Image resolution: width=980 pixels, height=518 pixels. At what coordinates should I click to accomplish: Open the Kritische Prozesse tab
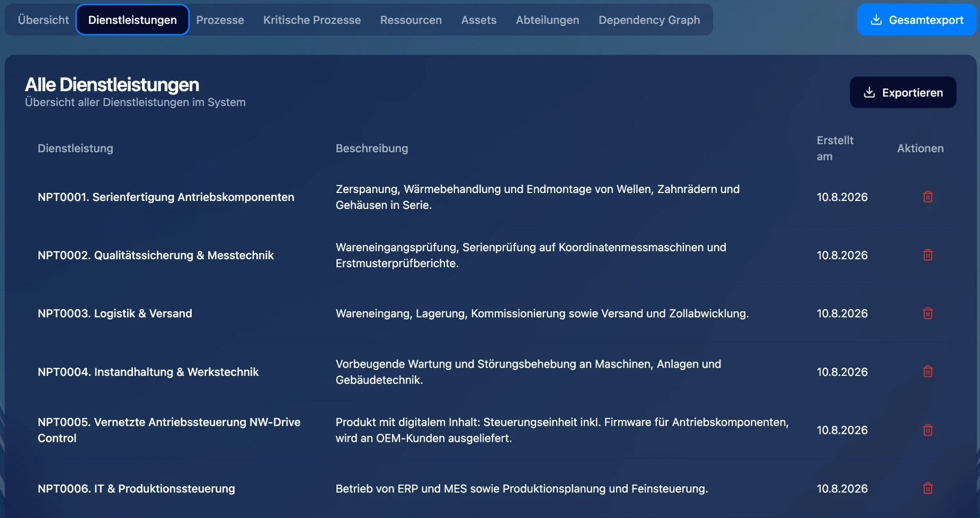click(x=312, y=20)
